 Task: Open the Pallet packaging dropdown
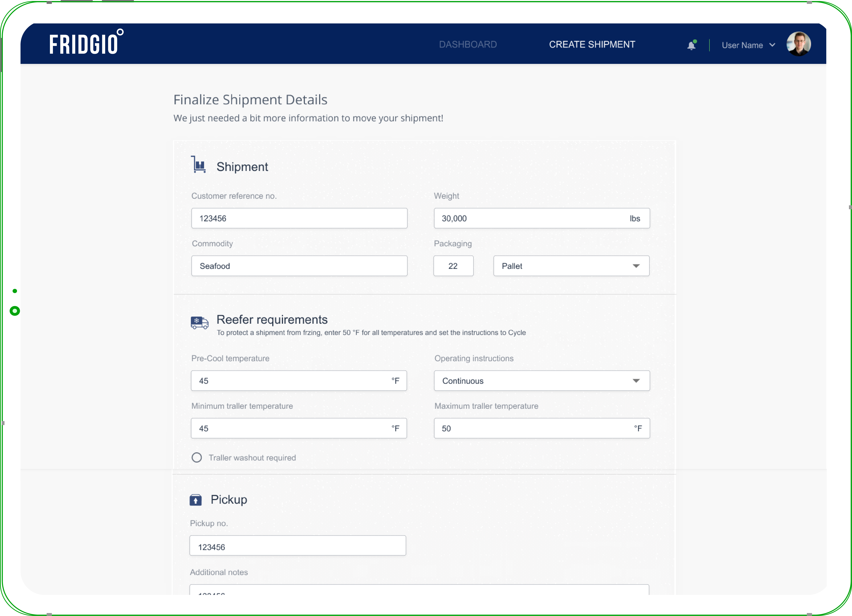point(571,266)
